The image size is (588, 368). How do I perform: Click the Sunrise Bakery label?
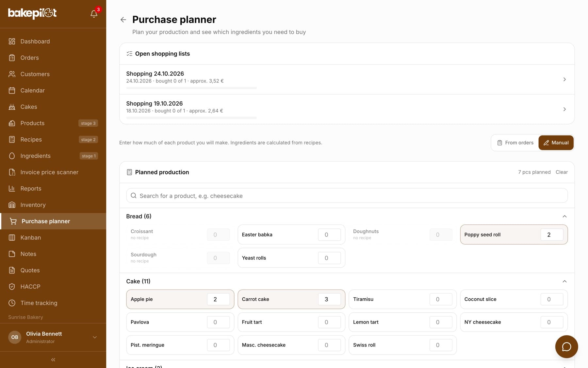tap(25, 317)
